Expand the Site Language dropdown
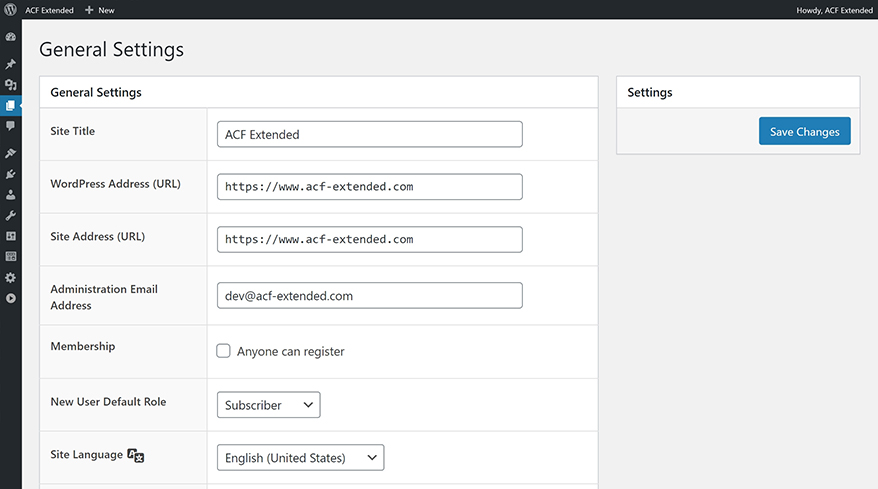 [300, 458]
